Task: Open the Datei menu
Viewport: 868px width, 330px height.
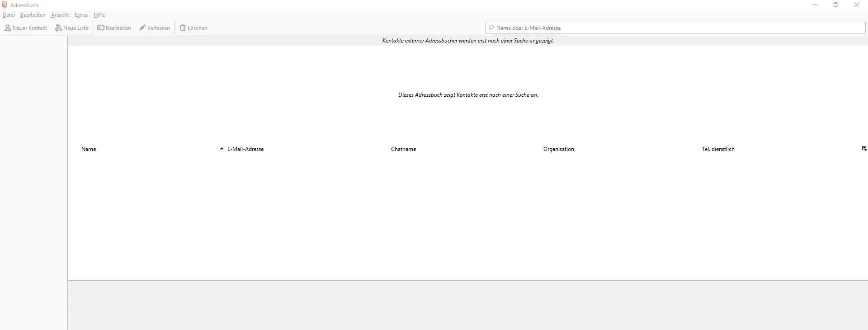Action: click(9, 15)
